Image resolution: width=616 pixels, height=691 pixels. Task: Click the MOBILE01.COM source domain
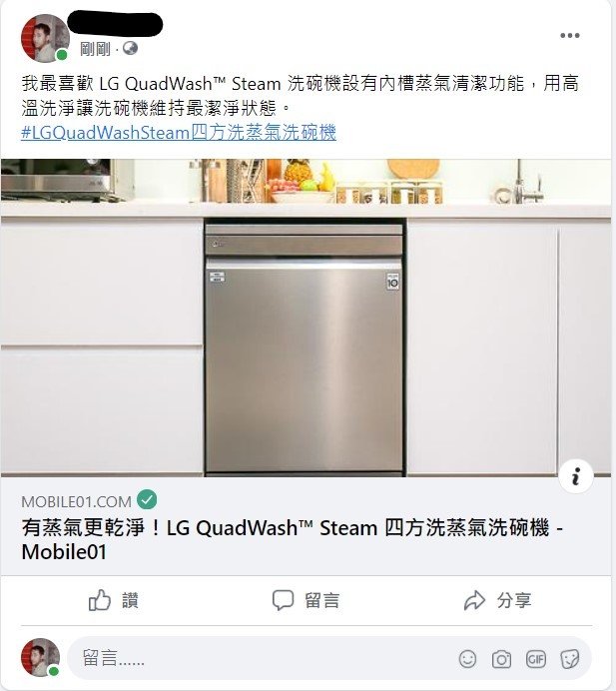76,501
